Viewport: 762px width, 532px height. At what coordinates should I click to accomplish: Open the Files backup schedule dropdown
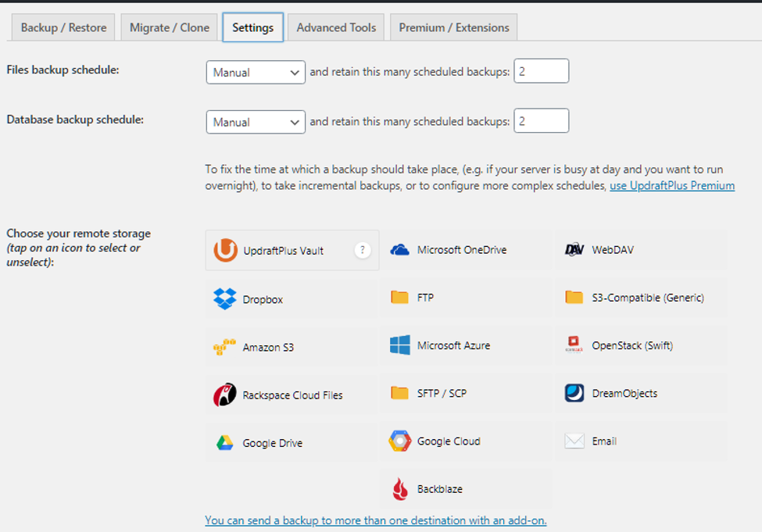255,72
